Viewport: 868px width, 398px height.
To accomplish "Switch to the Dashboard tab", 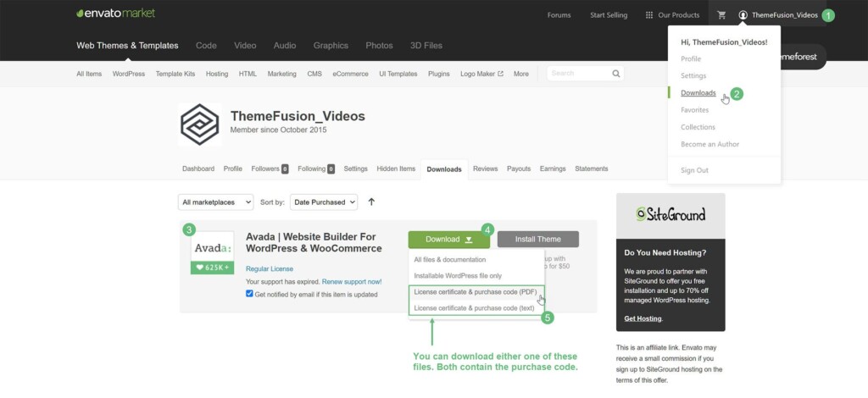I will coord(198,169).
